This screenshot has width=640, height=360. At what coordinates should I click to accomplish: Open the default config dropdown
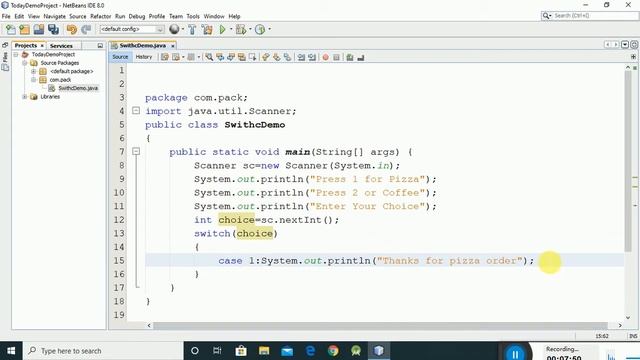pyautogui.click(x=132, y=29)
